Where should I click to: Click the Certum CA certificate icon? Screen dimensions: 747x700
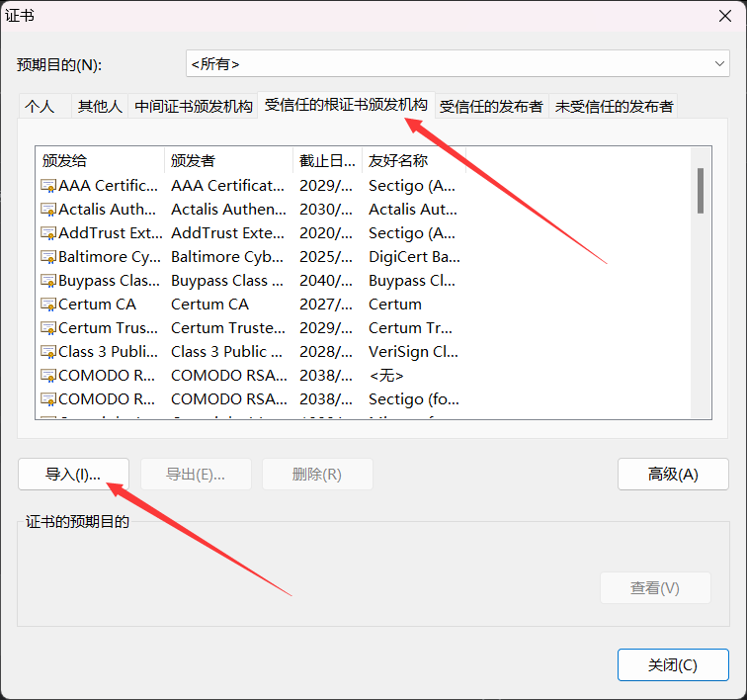click(x=48, y=305)
